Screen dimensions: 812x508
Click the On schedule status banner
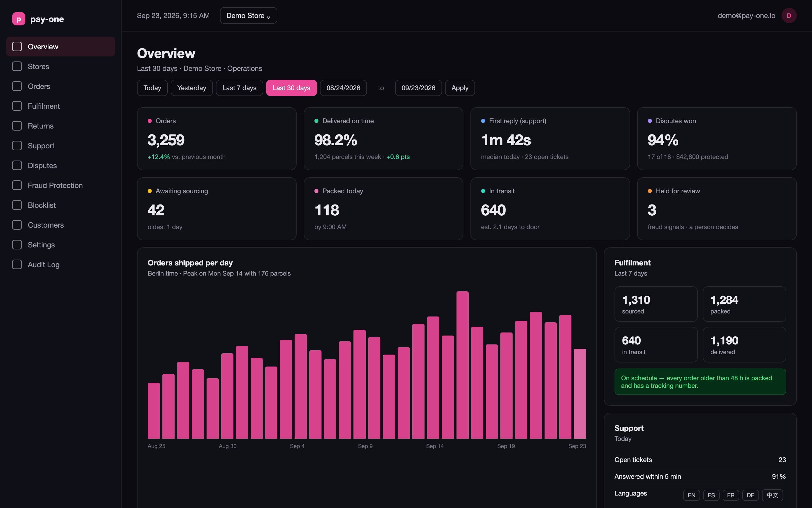(700, 382)
